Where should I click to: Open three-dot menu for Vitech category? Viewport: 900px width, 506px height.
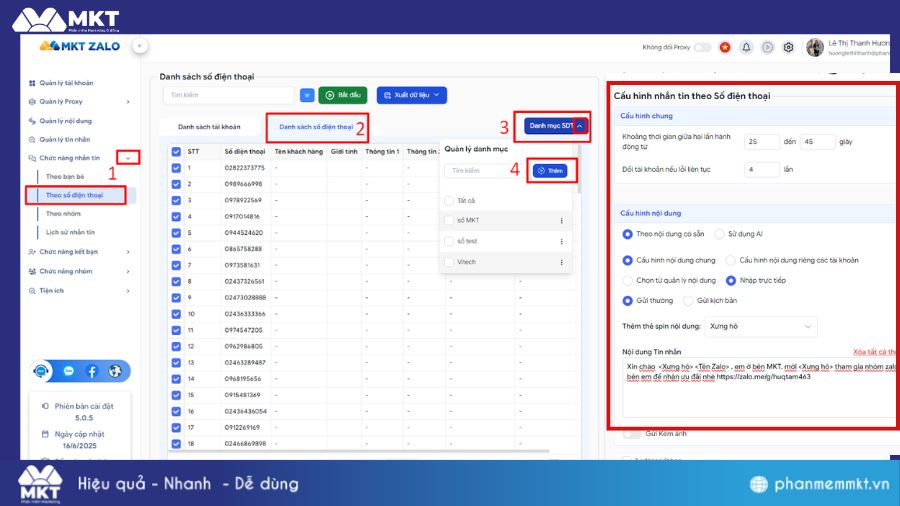561,262
